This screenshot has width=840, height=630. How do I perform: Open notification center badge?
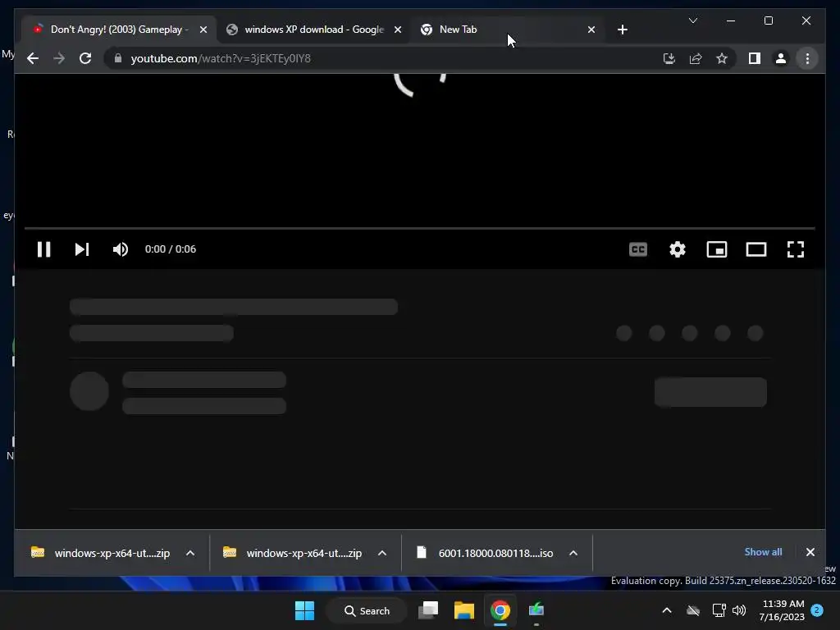pos(817,610)
